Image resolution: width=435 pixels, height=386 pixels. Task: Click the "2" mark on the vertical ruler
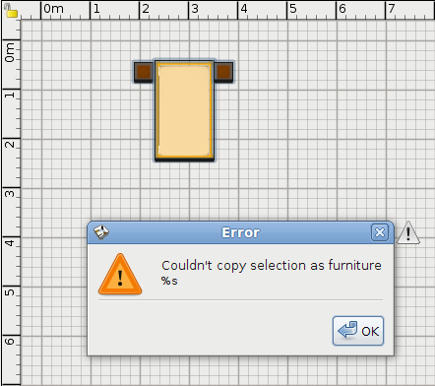[x=10, y=145]
